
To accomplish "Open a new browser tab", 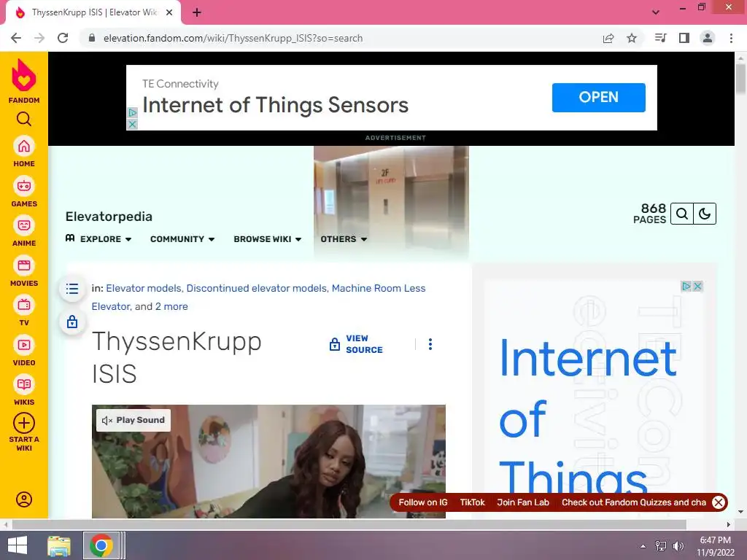I will click(x=197, y=12).
